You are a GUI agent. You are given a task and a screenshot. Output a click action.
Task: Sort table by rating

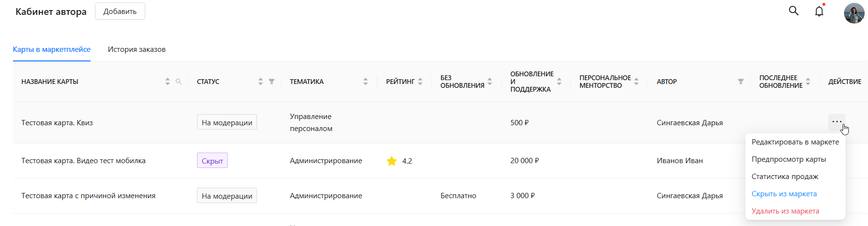(420, 82)
